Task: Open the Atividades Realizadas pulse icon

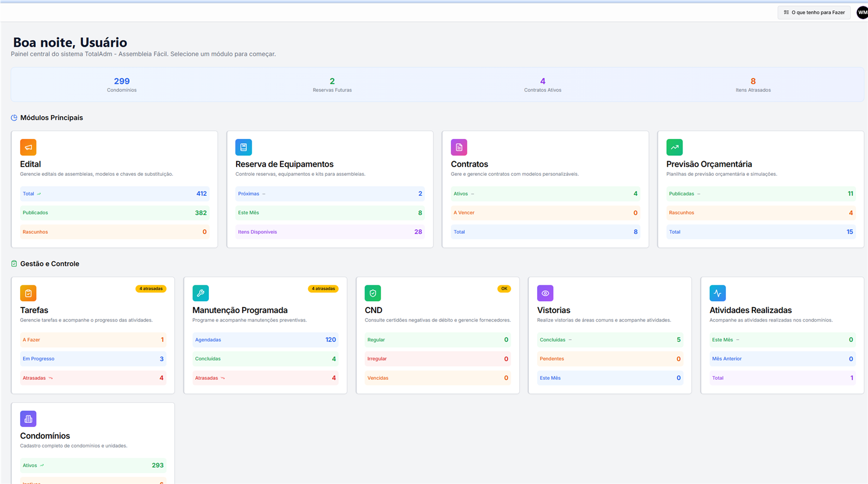Action: point(718,293)
